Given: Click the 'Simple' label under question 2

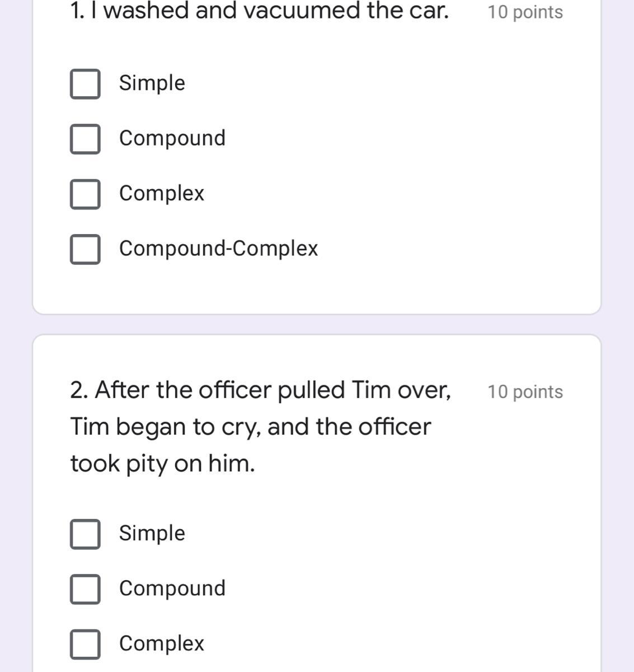Looking at the screenshot, I should point(152,533).
